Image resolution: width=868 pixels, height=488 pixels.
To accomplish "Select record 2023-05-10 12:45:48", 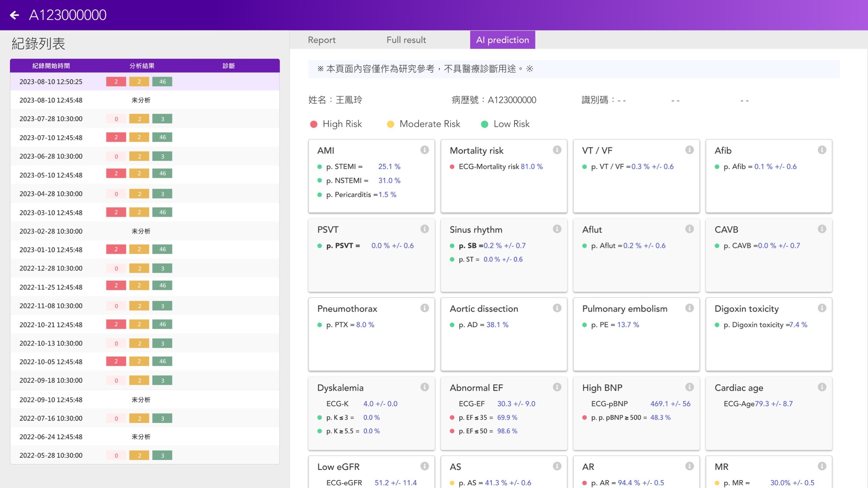I will pyautogui.click(x=144, y=175).
